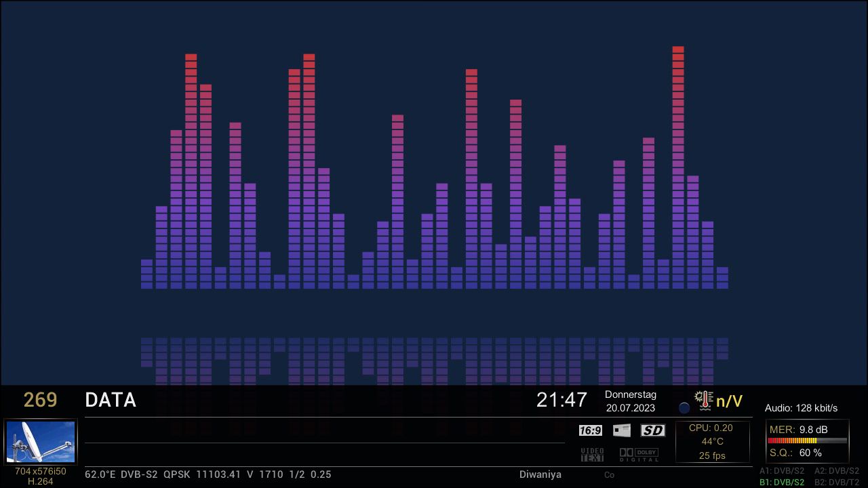Screen dimensions: 868x488
Task: Click the DVB-S2 system label
Action: [139, 474]
